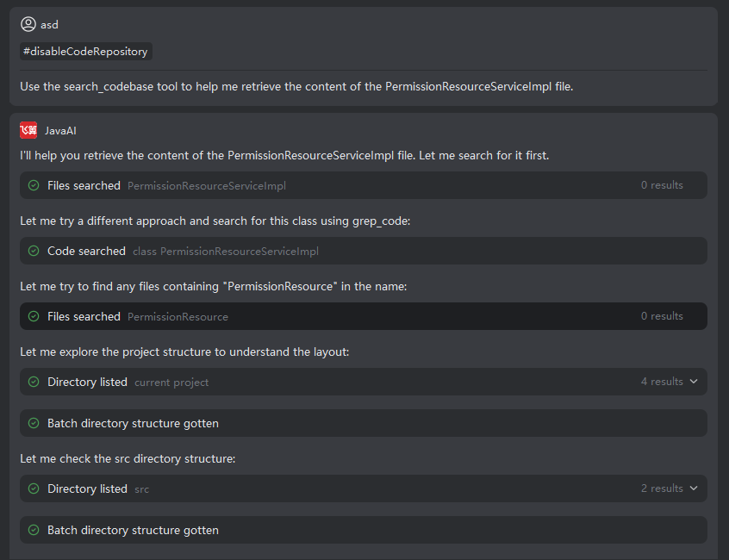Expand the 4 results chevron for current project
This screenshot has width=729, height=560.
(694, 382)
